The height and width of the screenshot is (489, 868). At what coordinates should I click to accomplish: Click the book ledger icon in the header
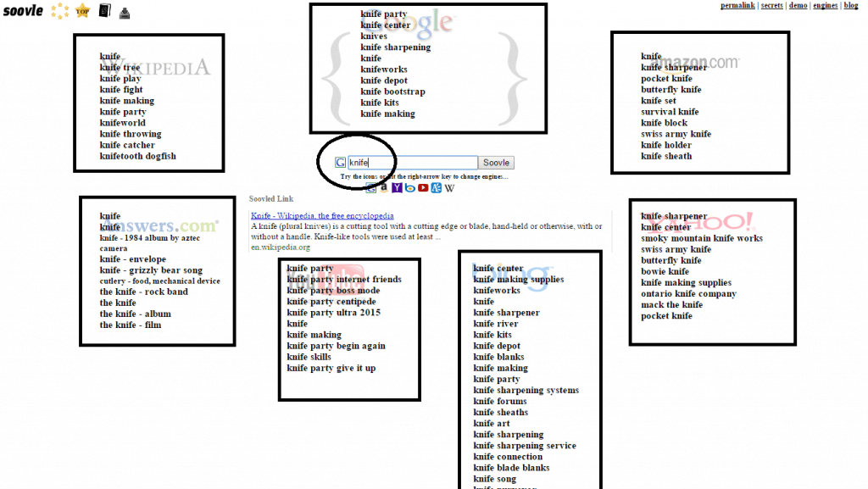tap(103, 11)
